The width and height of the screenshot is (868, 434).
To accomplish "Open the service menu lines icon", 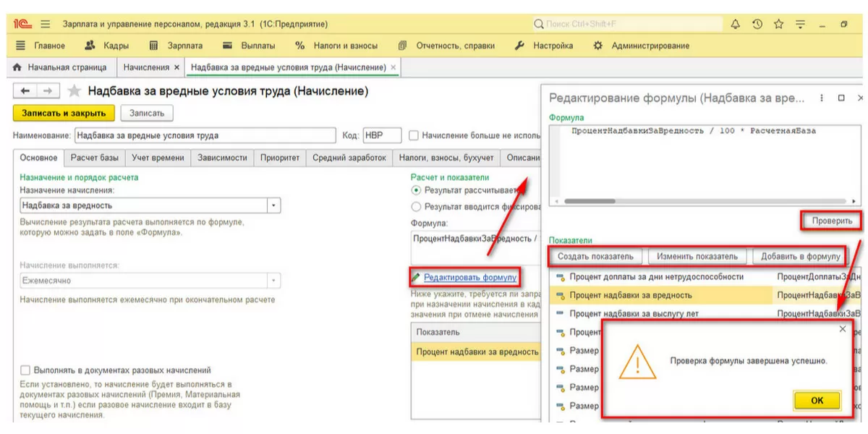I will pyautogui.click(x=800, y=24).
